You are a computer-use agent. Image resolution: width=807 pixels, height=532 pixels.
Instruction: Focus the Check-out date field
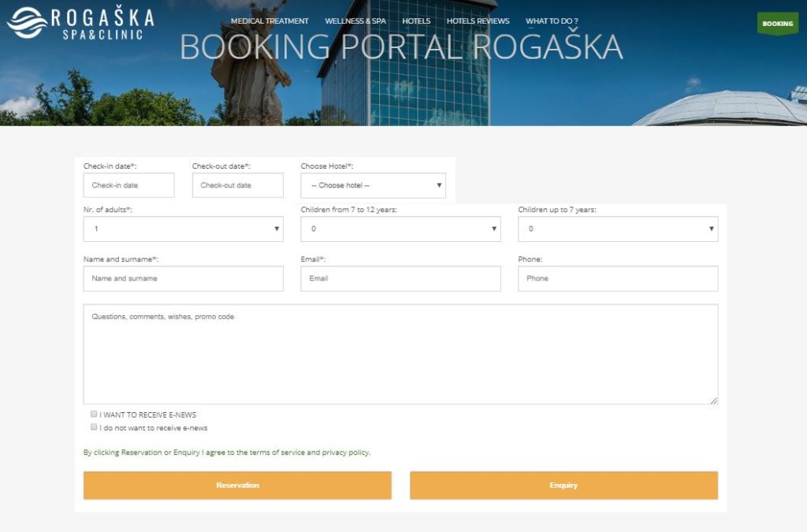[238, 185]
